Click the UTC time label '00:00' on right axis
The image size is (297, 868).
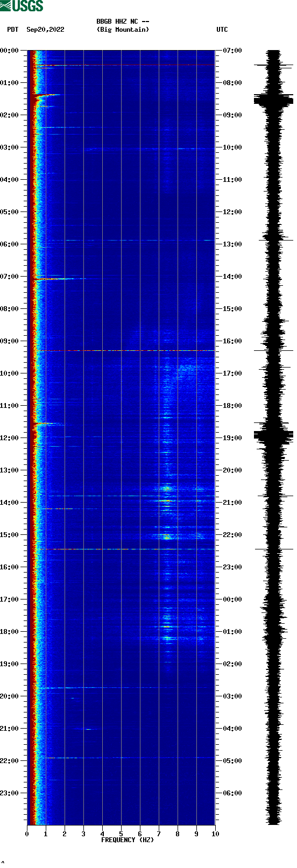point(232,599)
